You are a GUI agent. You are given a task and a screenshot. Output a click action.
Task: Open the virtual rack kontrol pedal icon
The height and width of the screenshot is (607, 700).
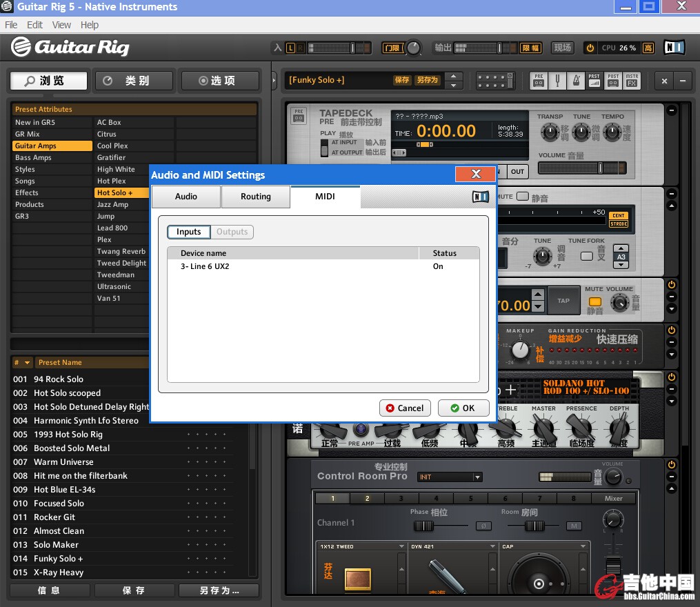[495, 81]
